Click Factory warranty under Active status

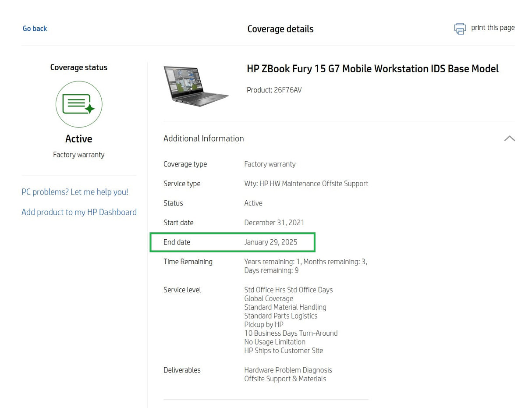[x=79, y=155]
